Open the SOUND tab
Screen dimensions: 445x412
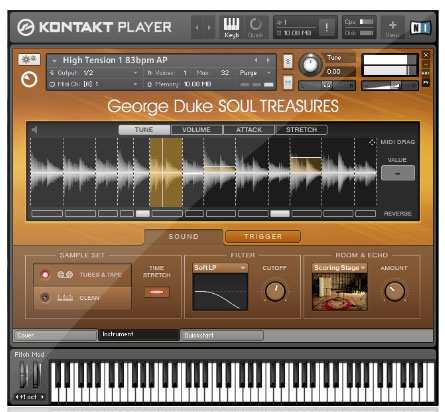click(184, 237)
